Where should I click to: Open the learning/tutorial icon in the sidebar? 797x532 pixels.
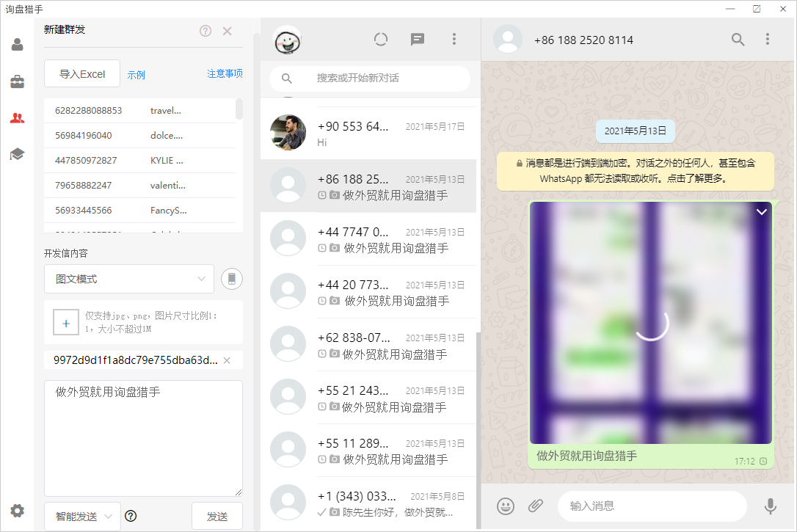pos(18,153)
